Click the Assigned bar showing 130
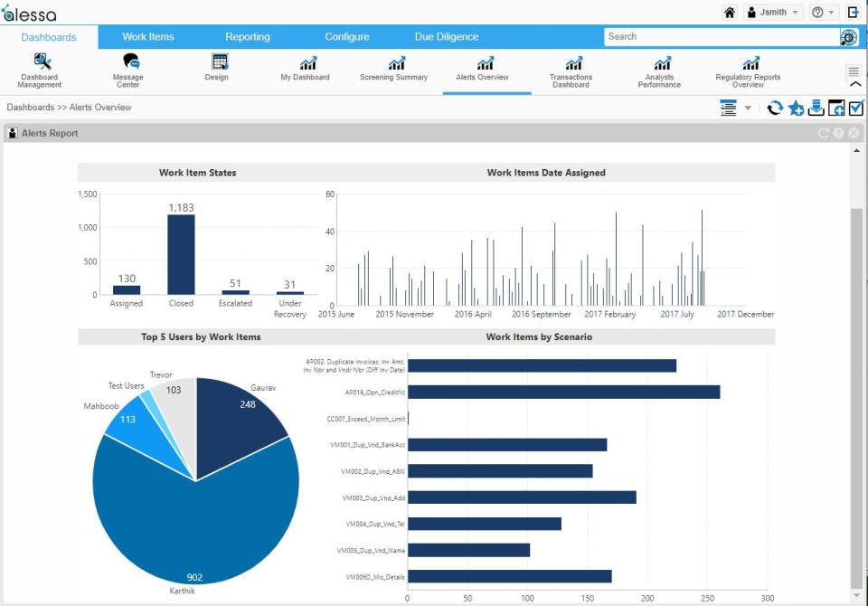This screenshot has height=606, width=868. pos(127,289)
